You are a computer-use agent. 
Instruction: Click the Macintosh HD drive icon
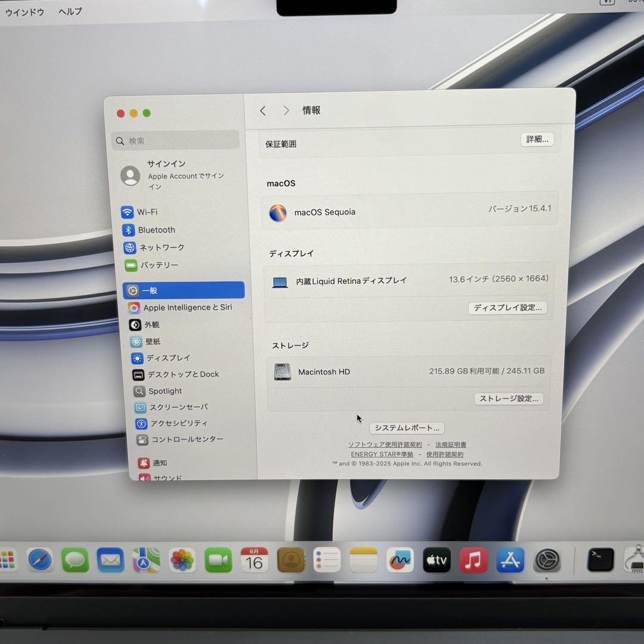[283, 371]
